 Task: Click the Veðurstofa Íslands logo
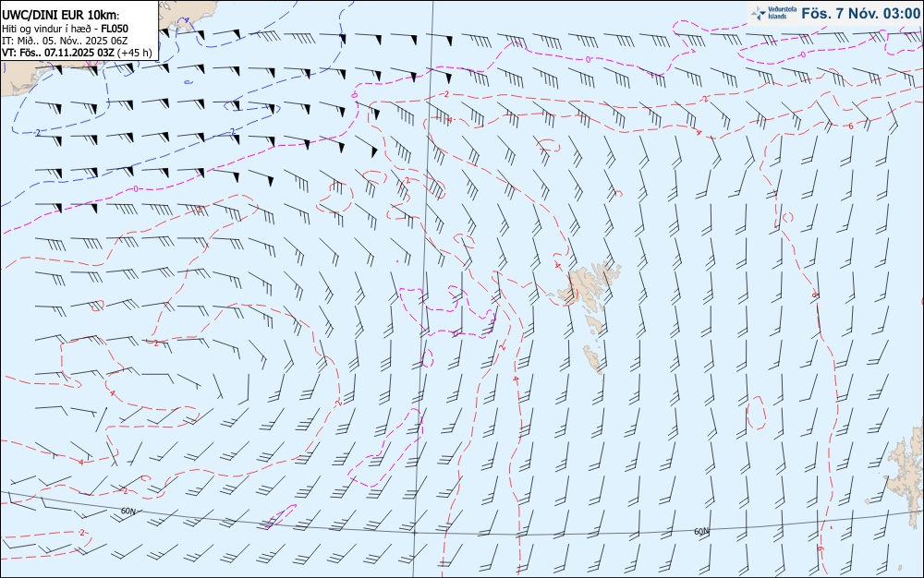click(x=773, y=13)
